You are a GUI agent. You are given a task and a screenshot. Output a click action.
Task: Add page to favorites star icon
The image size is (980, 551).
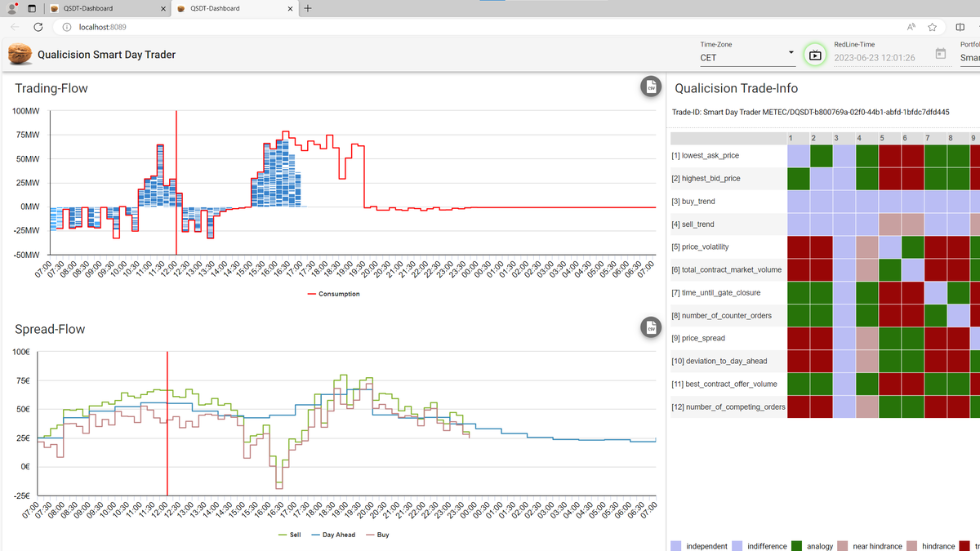933,27
